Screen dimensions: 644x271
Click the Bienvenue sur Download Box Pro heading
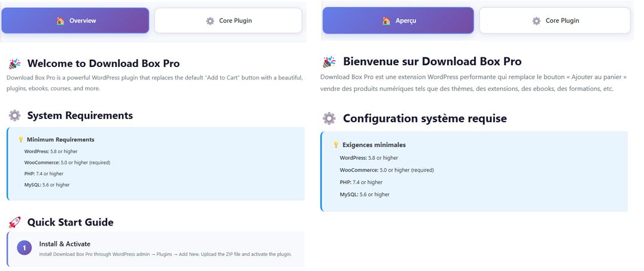tap(432, 62)
